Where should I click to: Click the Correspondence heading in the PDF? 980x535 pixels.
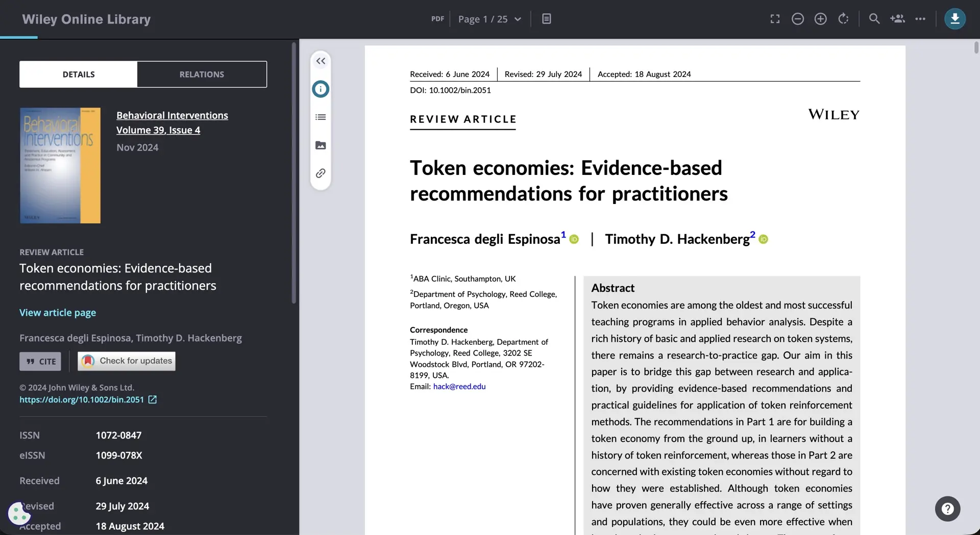tap(438, 330)
